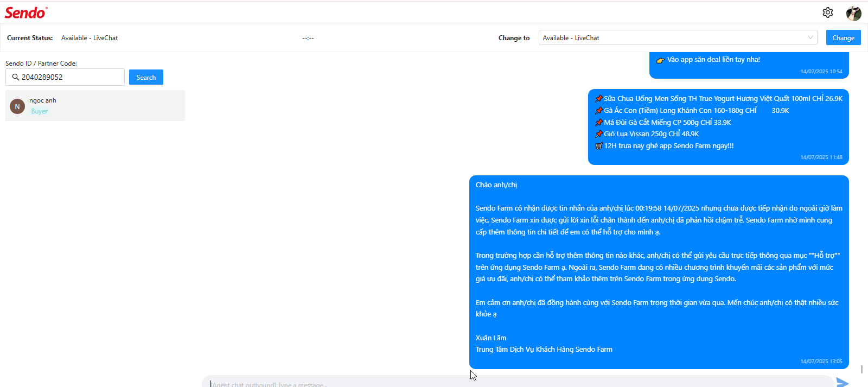Click the "Sendo ID / Partner Code:" label
The image size is (868, 387).
click(x=41, y=64)
